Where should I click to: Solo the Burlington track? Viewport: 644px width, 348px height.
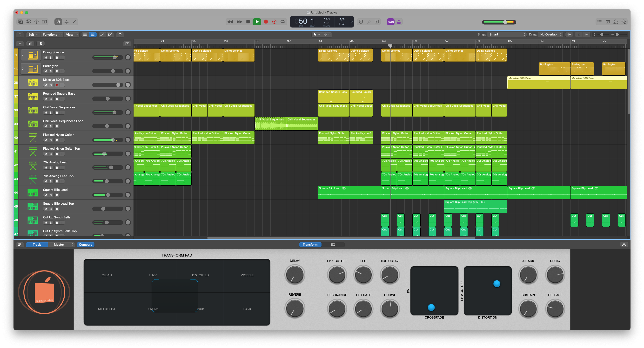coord(51,71)
